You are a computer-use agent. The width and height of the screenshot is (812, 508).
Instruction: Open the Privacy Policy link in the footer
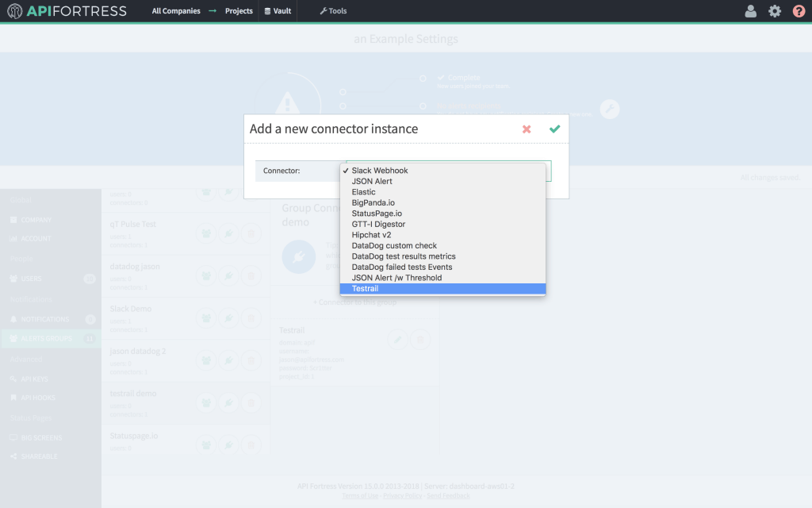403,495
